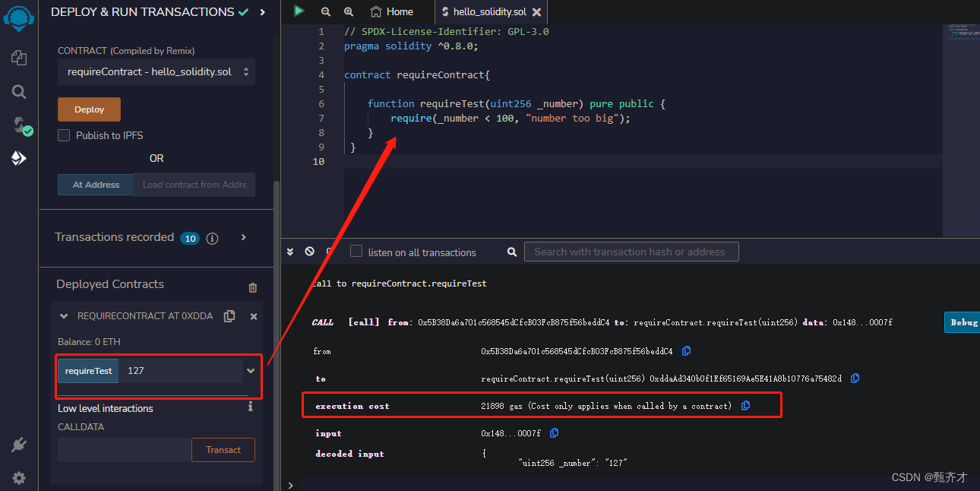Open the File Explorer sidebar icon
Viewport: 980px width, 491px height.
19,58
